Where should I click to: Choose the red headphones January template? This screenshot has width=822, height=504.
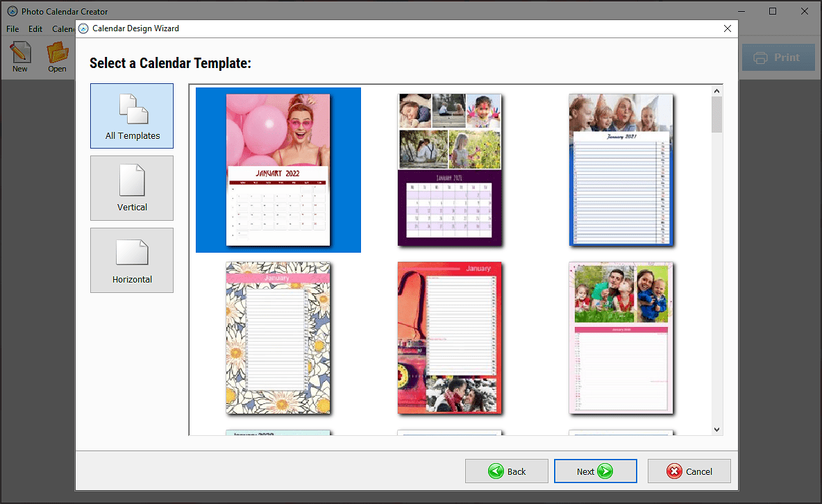point(449,338)
